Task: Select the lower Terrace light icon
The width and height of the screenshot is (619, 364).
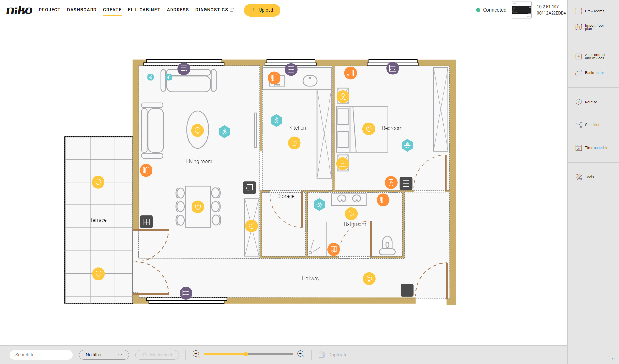Action: point(98,273)
